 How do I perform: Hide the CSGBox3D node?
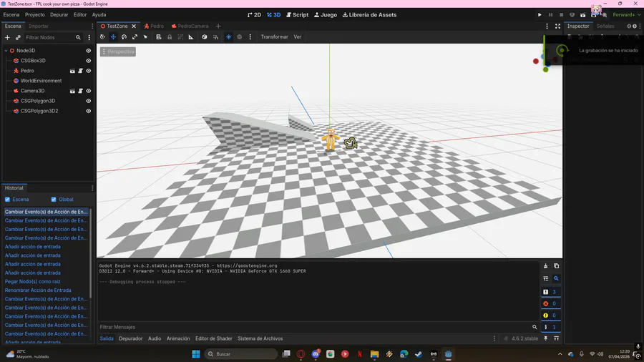click(x=88, y=60)
